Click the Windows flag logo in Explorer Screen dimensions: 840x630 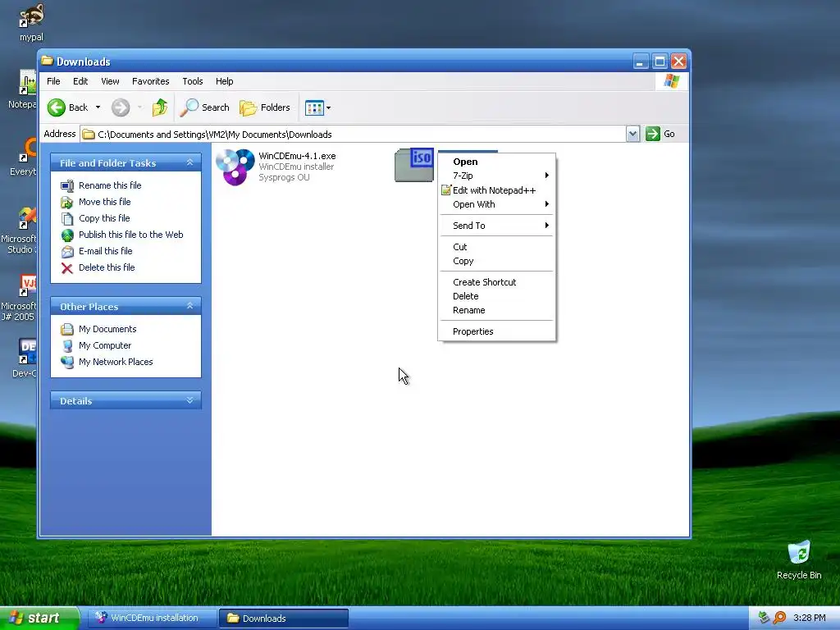(671, 81)
